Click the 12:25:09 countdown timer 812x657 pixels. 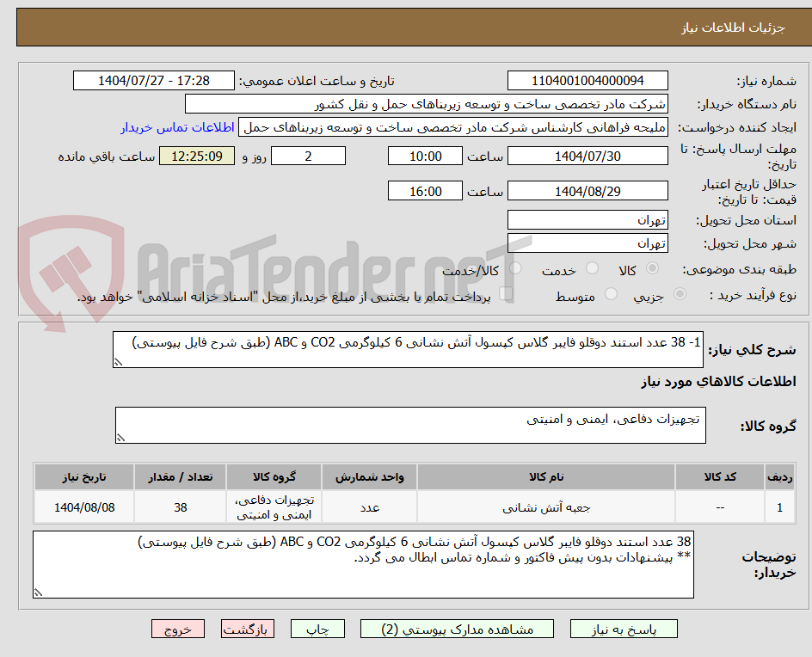point(195,157)
